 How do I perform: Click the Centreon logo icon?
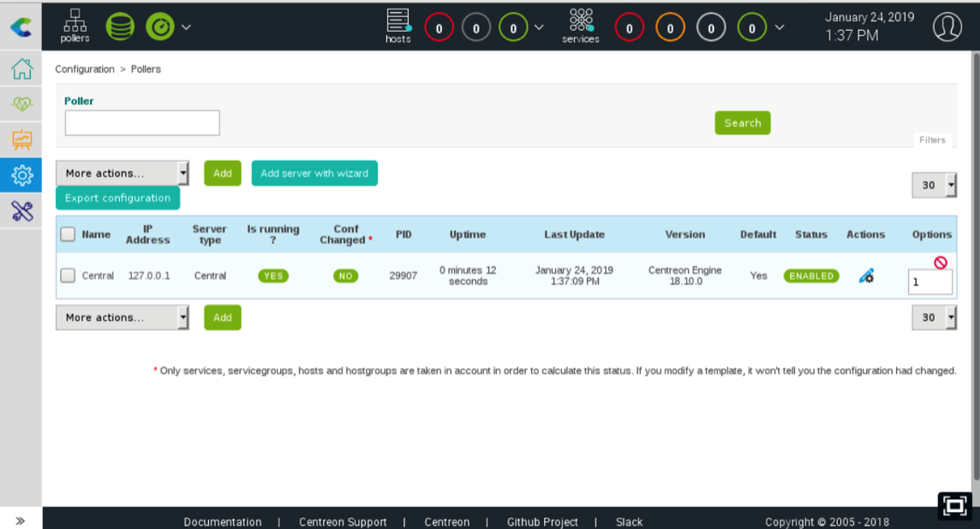click(x=21, y=27)
